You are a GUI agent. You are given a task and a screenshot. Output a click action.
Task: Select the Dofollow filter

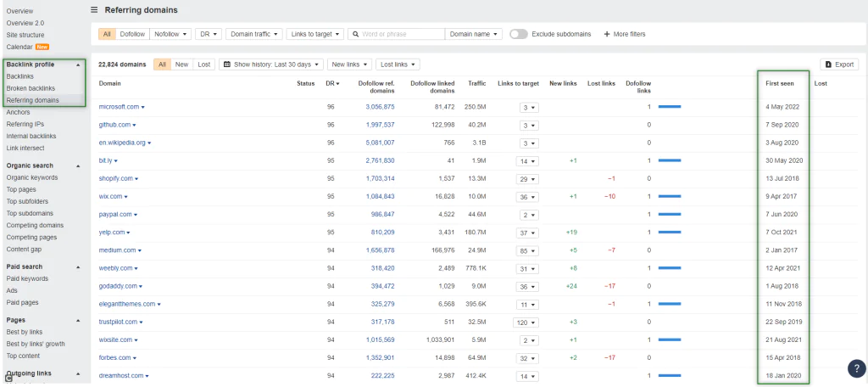[132, 34]
